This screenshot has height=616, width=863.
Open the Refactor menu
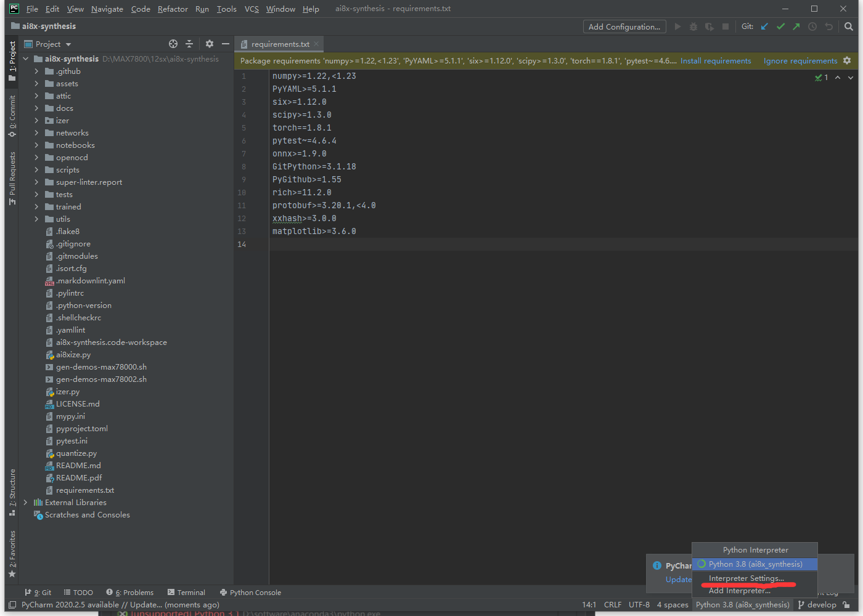click(x=173, y=9)
